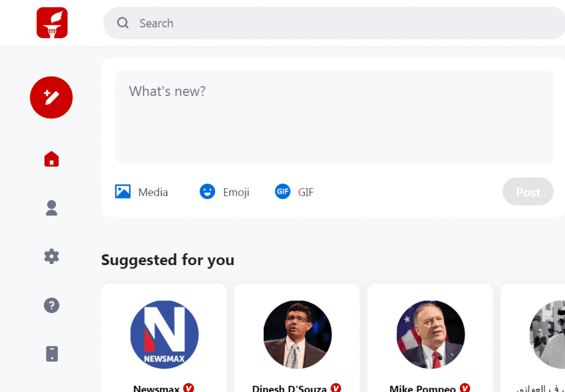This screenshot has width=565, height=392.
Task: Open the Emoji picker
Action: click(x=224, y=192)
